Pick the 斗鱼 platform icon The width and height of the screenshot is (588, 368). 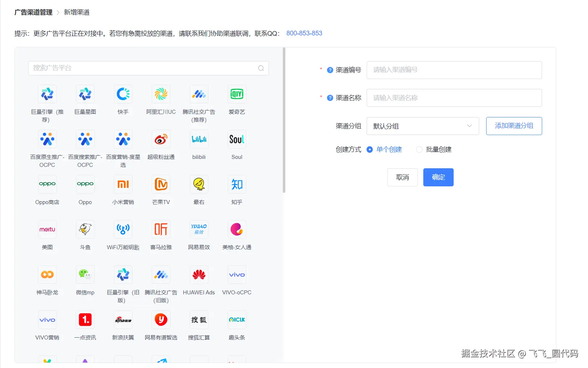pos(85,229)
